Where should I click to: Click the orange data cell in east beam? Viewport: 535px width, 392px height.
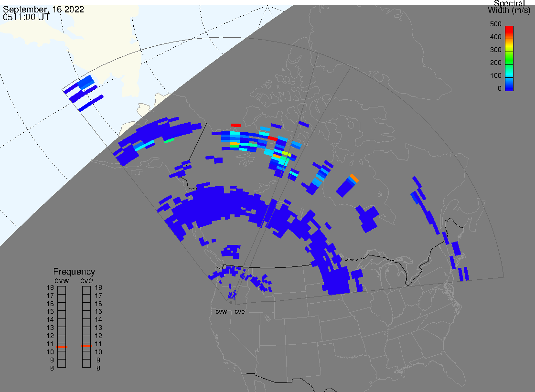[x=354, y=178]
